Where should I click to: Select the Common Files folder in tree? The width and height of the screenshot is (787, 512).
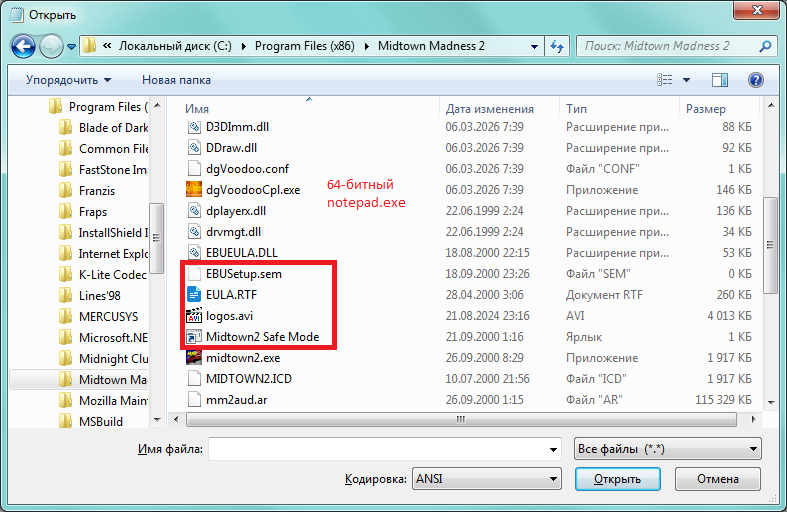[x=103, y=149]
